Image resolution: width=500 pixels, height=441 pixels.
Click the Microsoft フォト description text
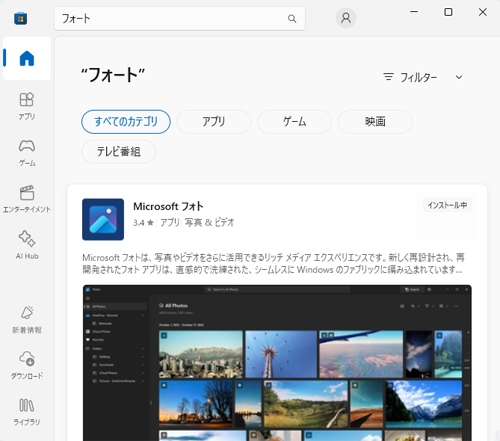point(273,263)
